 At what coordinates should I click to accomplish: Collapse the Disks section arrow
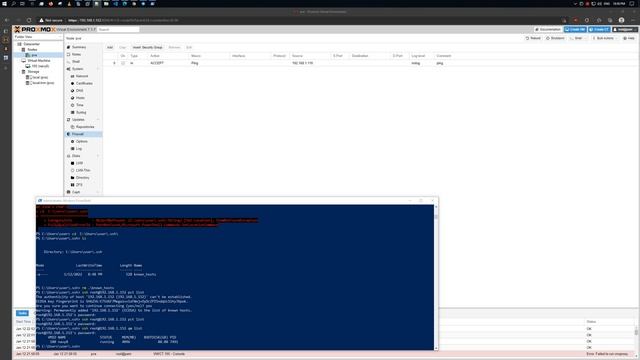(98, 156)
